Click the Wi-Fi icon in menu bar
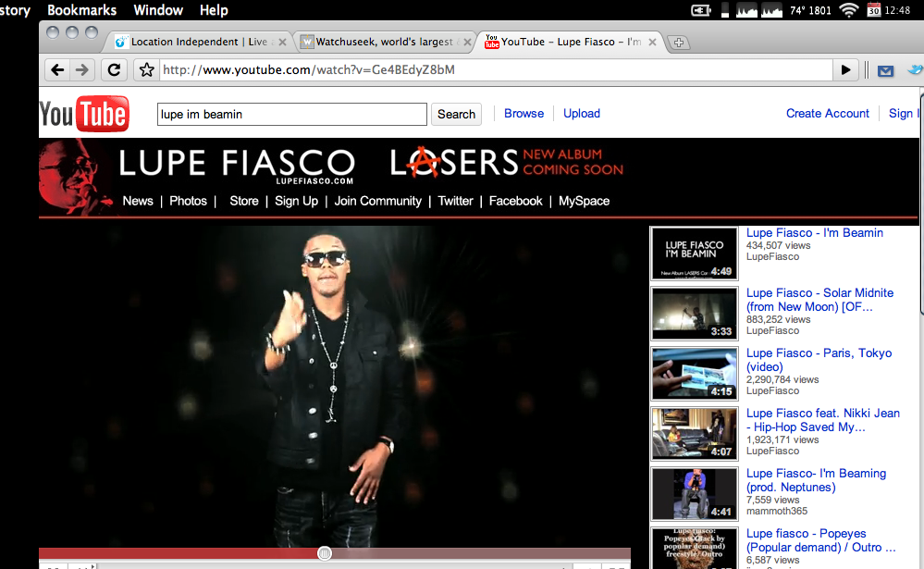The height and width of the screenshot is (569, 924). tap(848, 10)
